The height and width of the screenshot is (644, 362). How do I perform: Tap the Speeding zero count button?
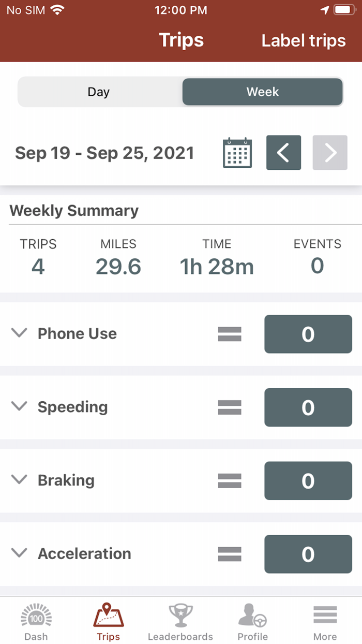[x=308, y=407]
